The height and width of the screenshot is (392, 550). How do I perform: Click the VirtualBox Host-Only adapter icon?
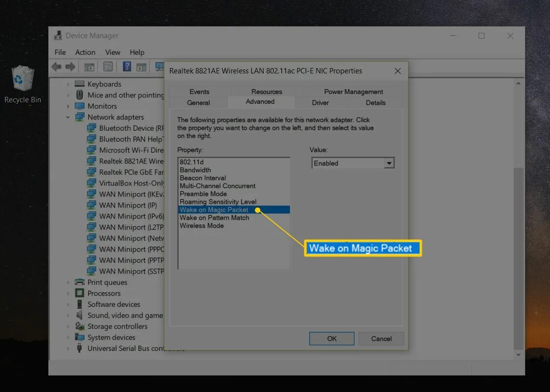91,183
